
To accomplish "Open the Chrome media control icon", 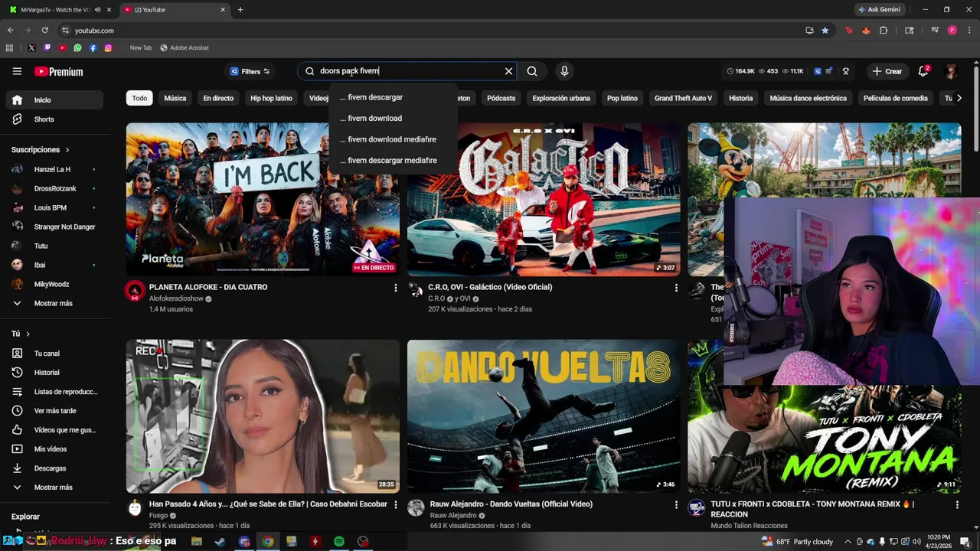I will 935,31.
